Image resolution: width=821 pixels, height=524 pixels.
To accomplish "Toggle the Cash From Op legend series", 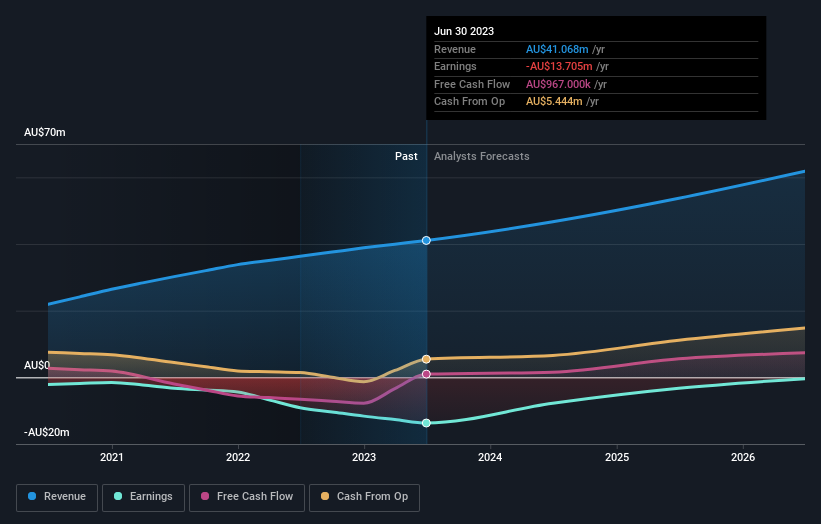I will point(364,497).
